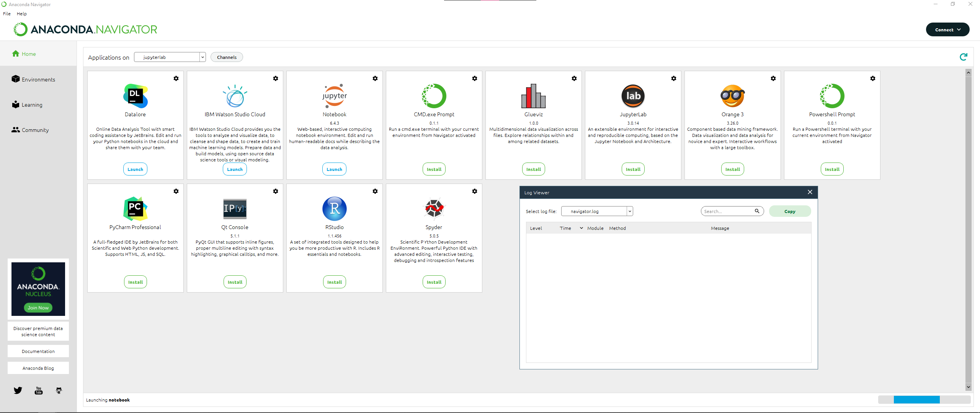Click the RStudio R logo
The image size is (980, 413).
(x=335, y=209)
